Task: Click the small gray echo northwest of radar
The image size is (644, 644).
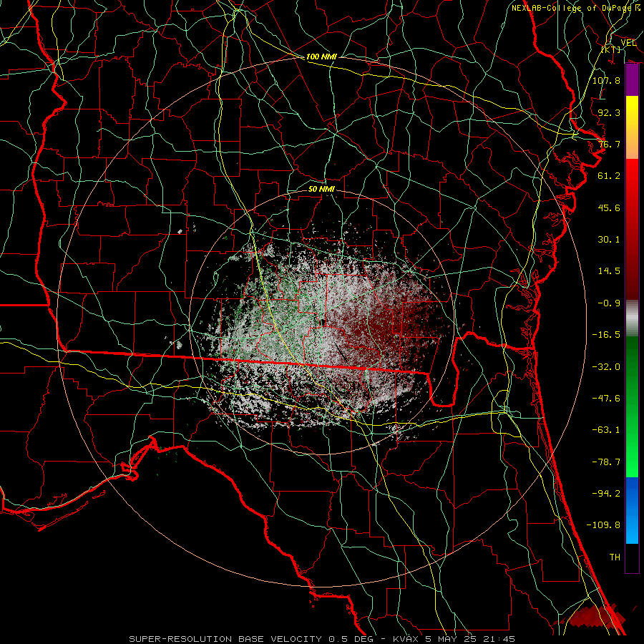Action: pyautogui.click(x=180, y=232)
